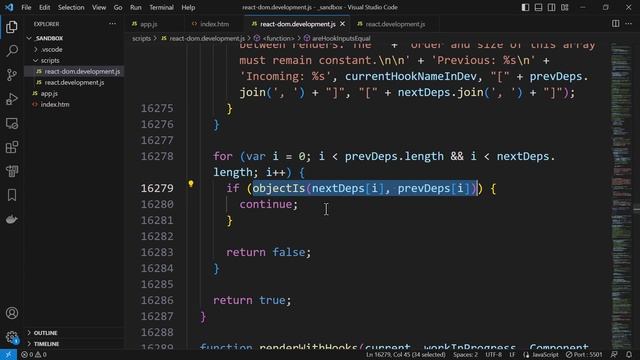Select react.development.js in Explorer tree
Viewport: 640px width, 360px height.
74,82
